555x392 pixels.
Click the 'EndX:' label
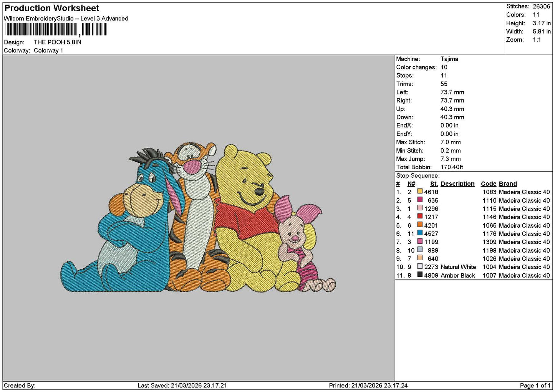click(404, 126)
